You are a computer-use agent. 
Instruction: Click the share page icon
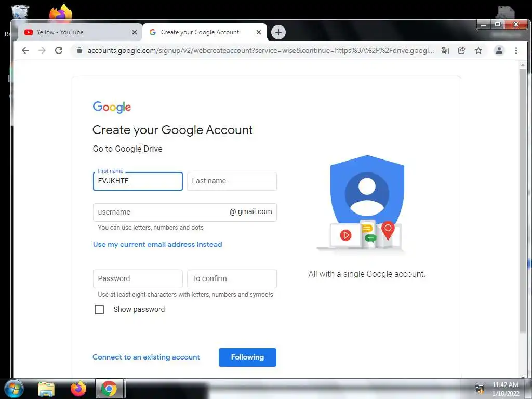pyautogui.click(x=462, y=50)
